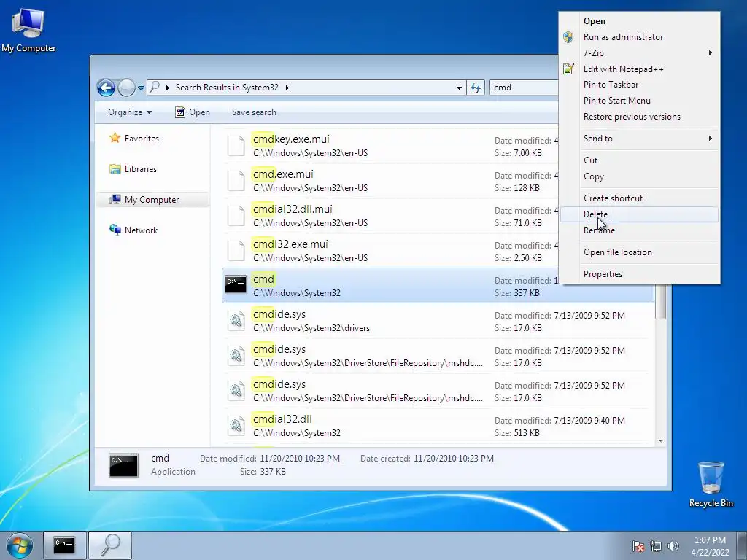Open the Recycle Bin desktop icon
The height and width of the screenshot is (560, 747).
coord(711,484)
